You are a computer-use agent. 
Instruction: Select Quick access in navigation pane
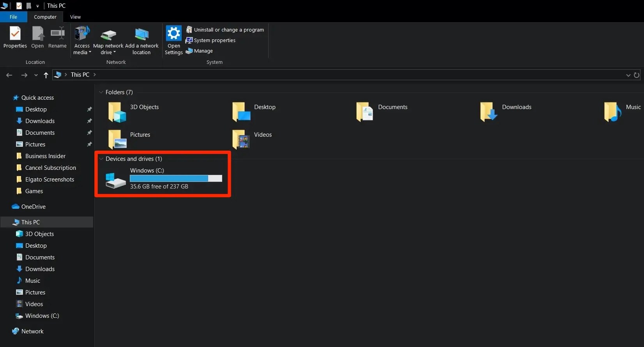tap(37, 98)
